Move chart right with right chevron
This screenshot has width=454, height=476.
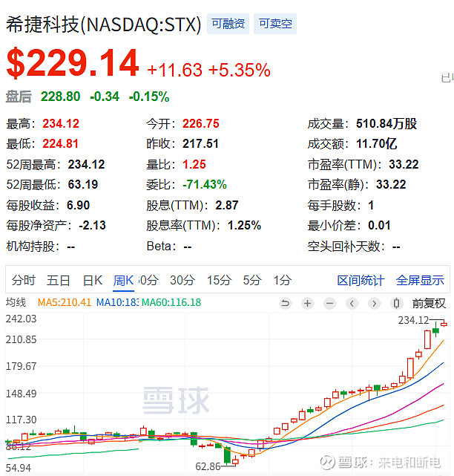[374, 303]
